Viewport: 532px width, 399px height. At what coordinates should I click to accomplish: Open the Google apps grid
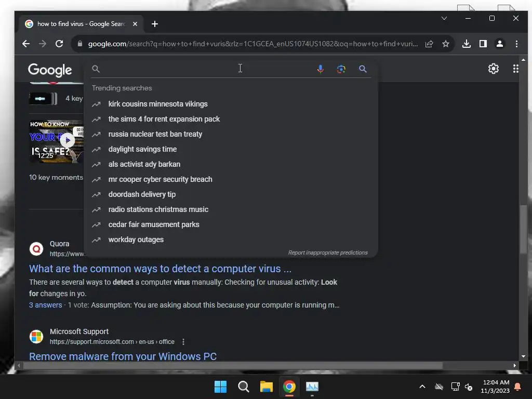pyautogui.click(x=516, y=69)
